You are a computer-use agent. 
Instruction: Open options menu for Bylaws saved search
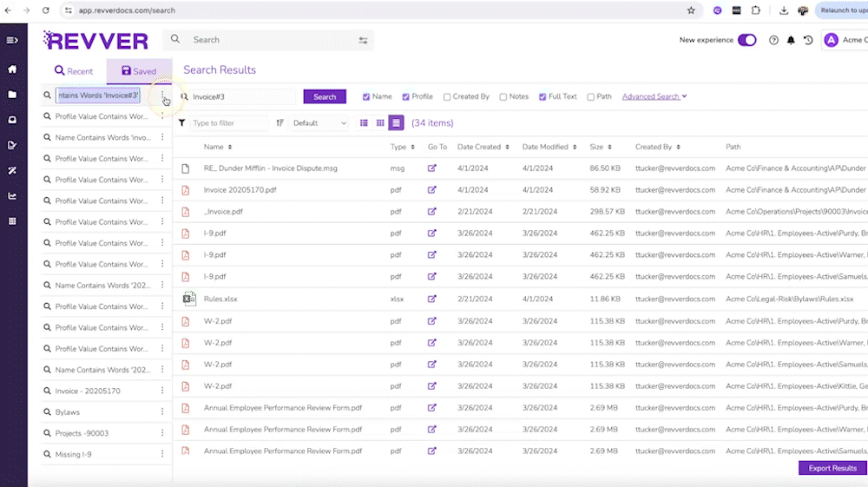coord(162,411)
